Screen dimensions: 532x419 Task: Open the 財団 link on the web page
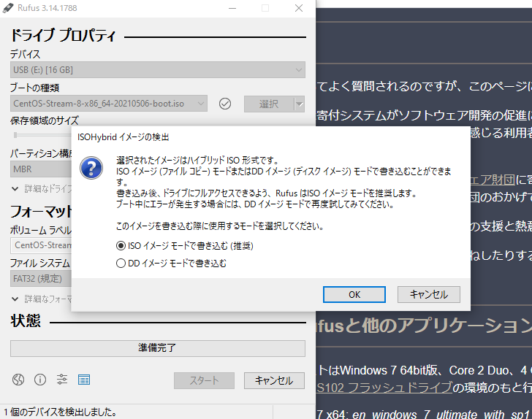click(493, 180)
